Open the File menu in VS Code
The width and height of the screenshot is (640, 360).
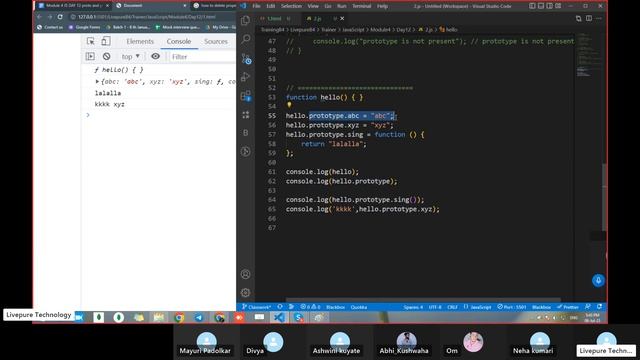256,6
